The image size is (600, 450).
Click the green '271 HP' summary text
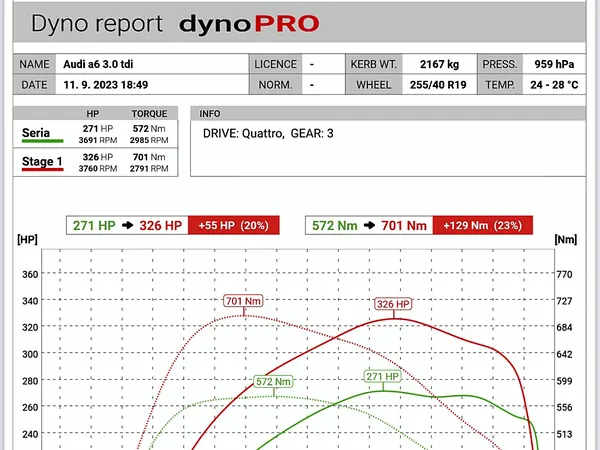[x=94, y=225]
